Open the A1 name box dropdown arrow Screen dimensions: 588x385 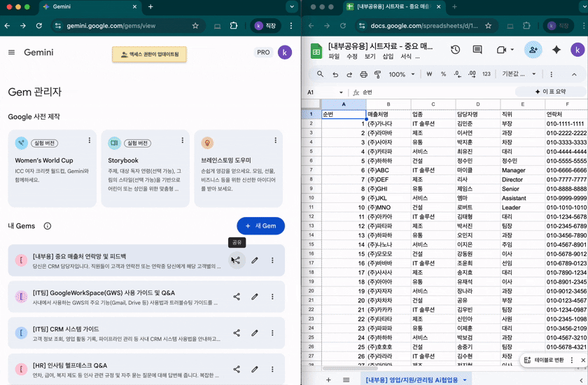(342, 92)
